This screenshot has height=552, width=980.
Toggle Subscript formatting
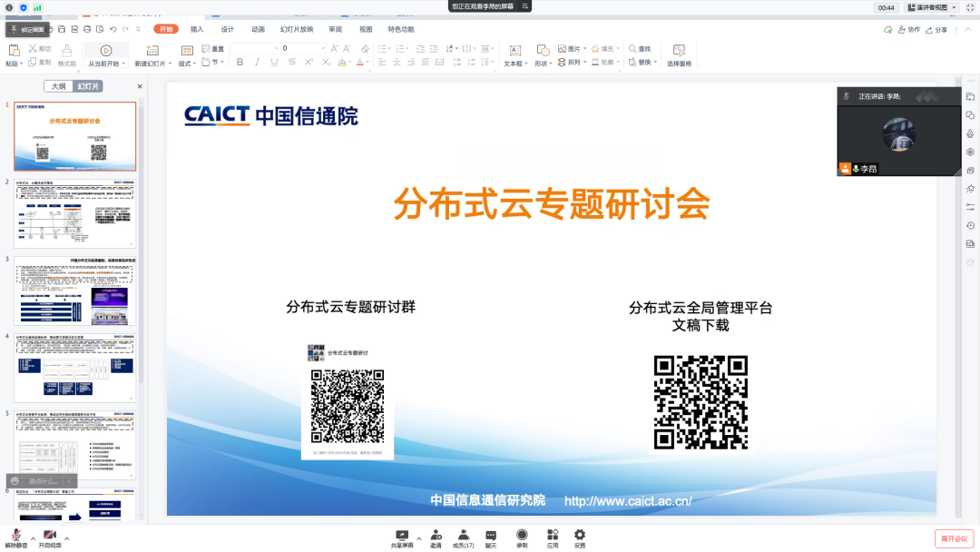[x=327, y=62]
